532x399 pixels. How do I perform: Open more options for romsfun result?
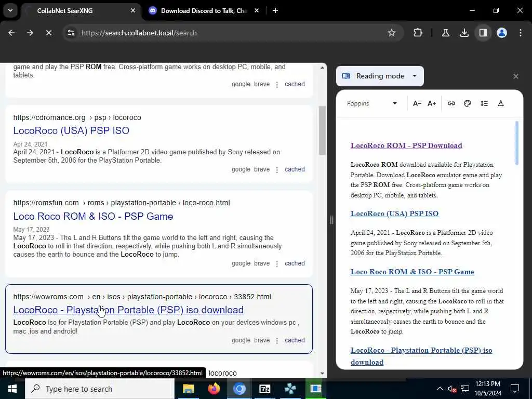point(277,263)
